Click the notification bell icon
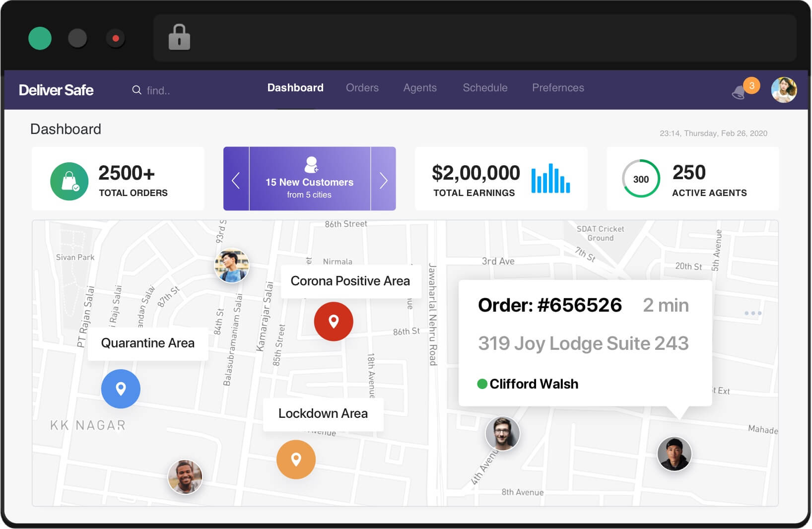 [x=740, y=92]
